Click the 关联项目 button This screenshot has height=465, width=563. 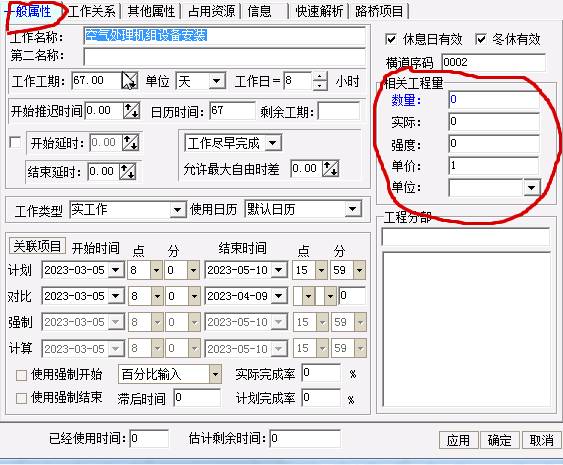coord(37,246)
